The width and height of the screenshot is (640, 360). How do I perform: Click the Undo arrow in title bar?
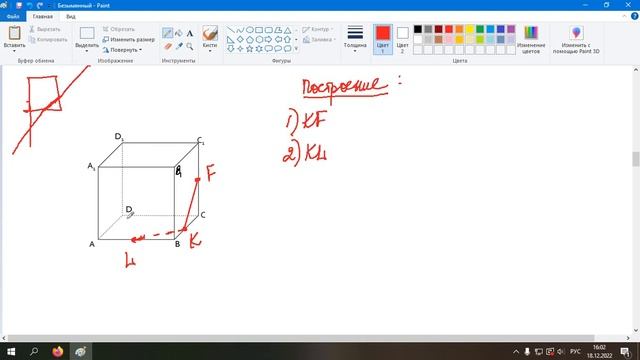coord(29,5)
